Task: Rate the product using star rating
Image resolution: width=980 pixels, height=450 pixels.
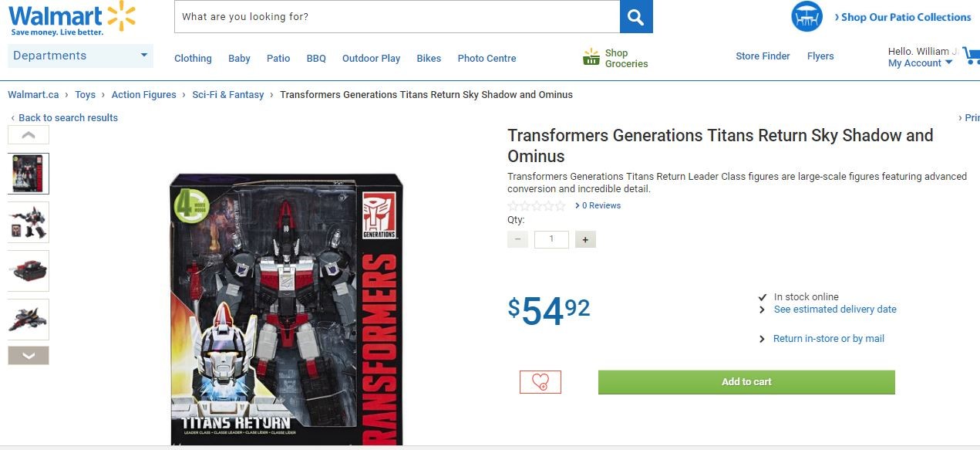Action: pyautogui.click(x=537, y=206)
